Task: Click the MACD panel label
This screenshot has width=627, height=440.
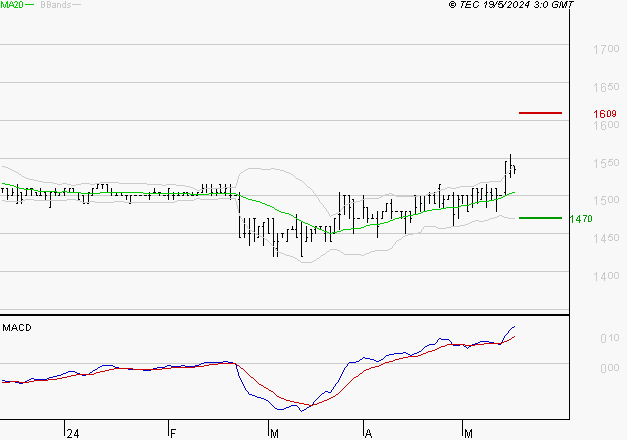Action: click(x=17, y=328)
